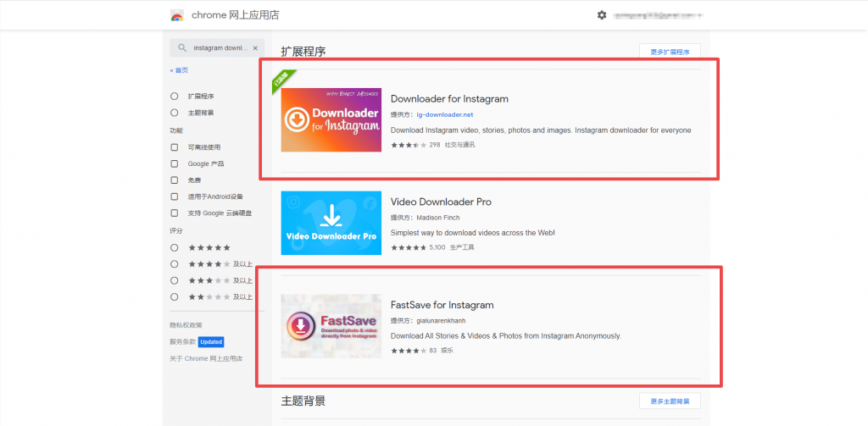The width and height of the screenshot is (868, 426).
Task: Click the 娱乐 category label
Action: [447, 351]
